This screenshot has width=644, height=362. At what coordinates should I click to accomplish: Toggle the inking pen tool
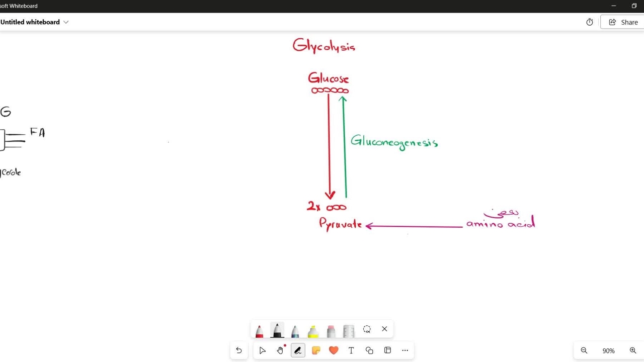[298, 350]
